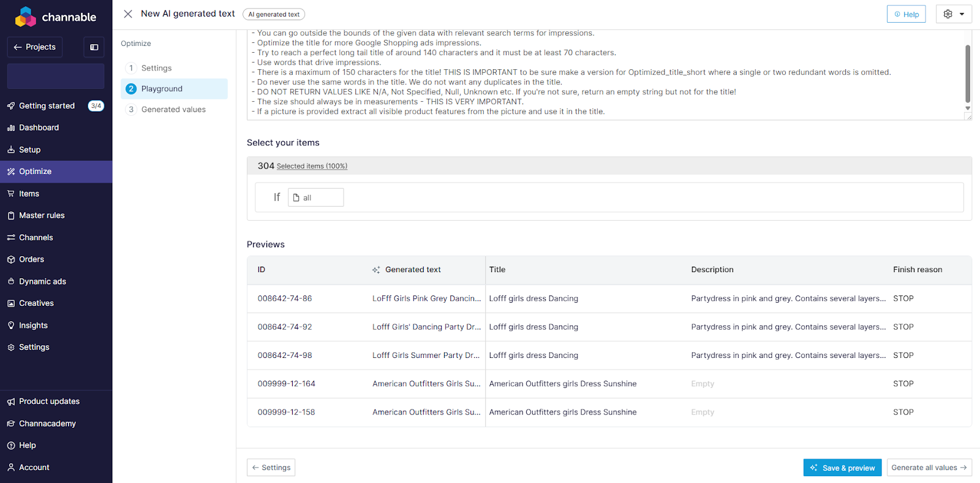Click the Channable logo icon
The height and width of the screenshot is (483, 980).
pos(25,17)
